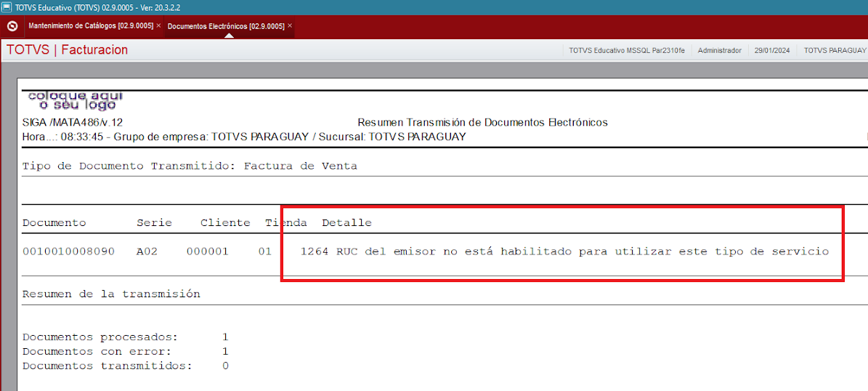Viewport: 868px width, 391px height.
Task: Click 'Resumen de la transmisión' heading
Action: pos(111,294)
